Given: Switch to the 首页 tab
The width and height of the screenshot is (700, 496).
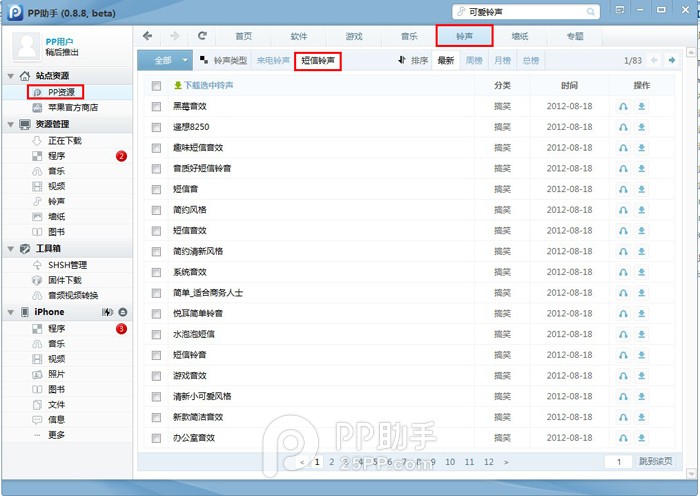Looking at the screenshot, I should [243, 36].
